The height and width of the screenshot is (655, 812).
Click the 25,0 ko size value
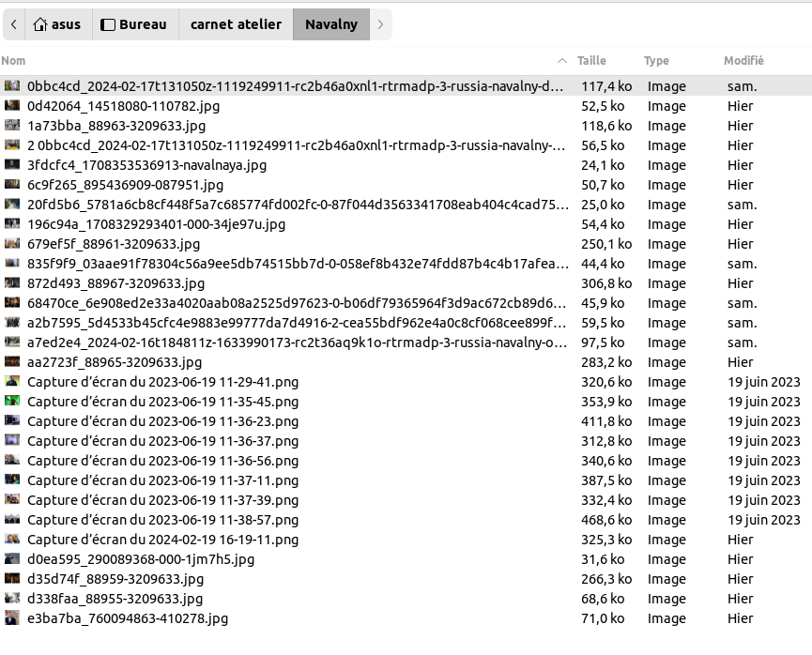(603, 205)
